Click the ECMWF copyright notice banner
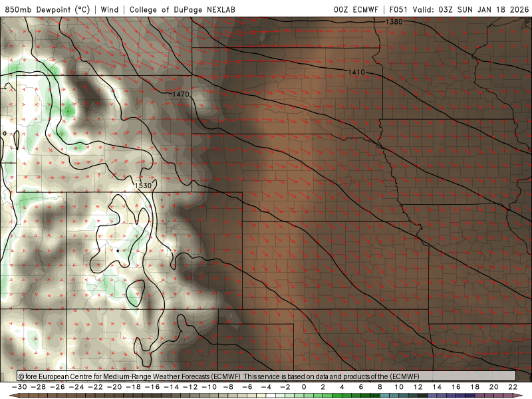This screenshot has width=532, height=399. [x=267, y=376]
